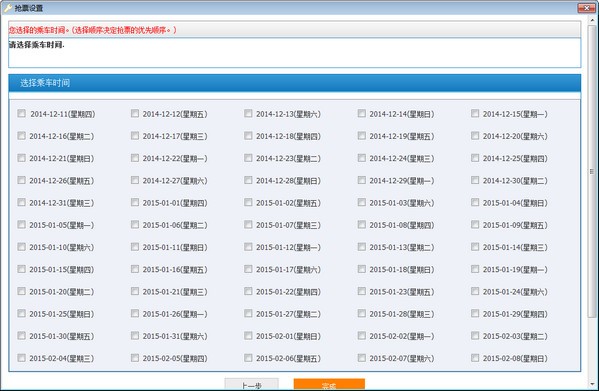
Task: Click the 选择乘车时间 blue section header
Action: [295, 83]
